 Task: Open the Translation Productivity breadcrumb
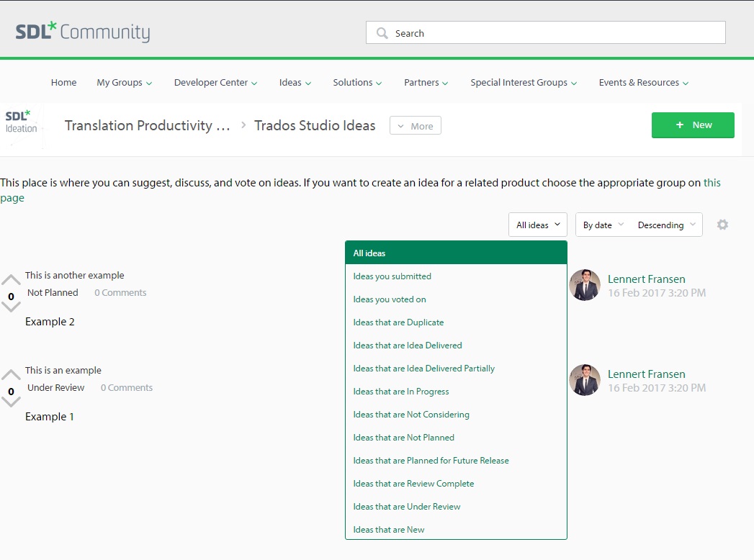point(147,125)
